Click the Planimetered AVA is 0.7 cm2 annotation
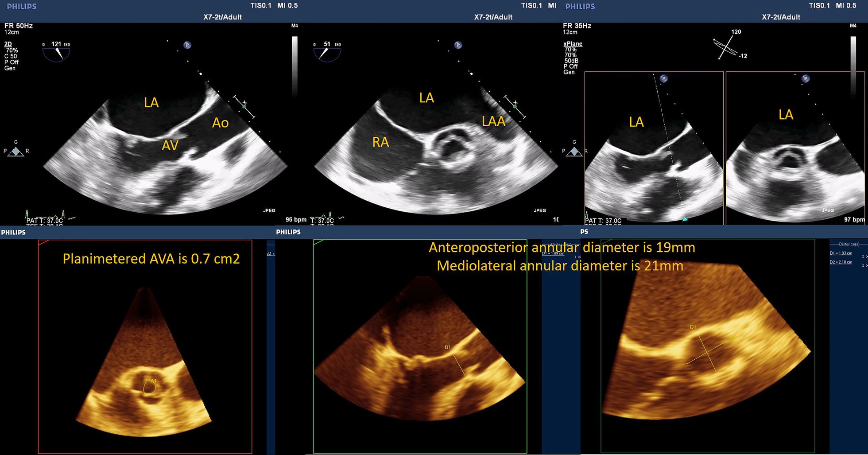The height and width of the screenshot is (455, 868). pyautogui.click(x=151, y=259)
